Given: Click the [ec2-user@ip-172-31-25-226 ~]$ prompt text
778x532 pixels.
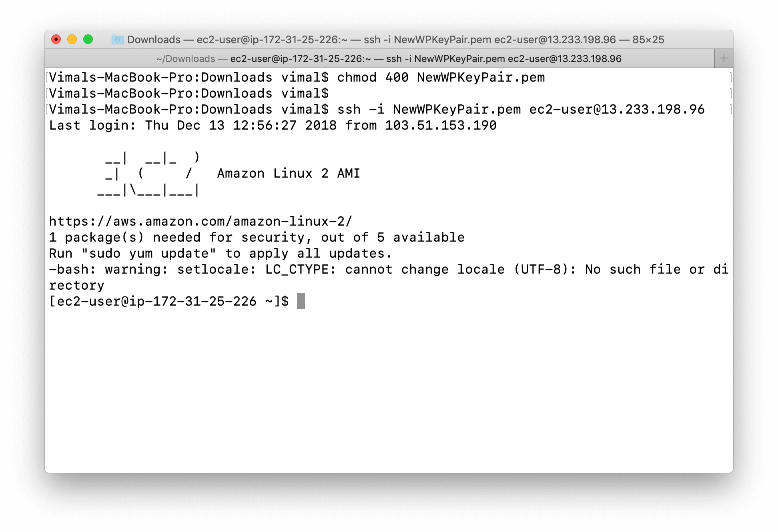Looking at the screenshot, I should click(168, 301).
